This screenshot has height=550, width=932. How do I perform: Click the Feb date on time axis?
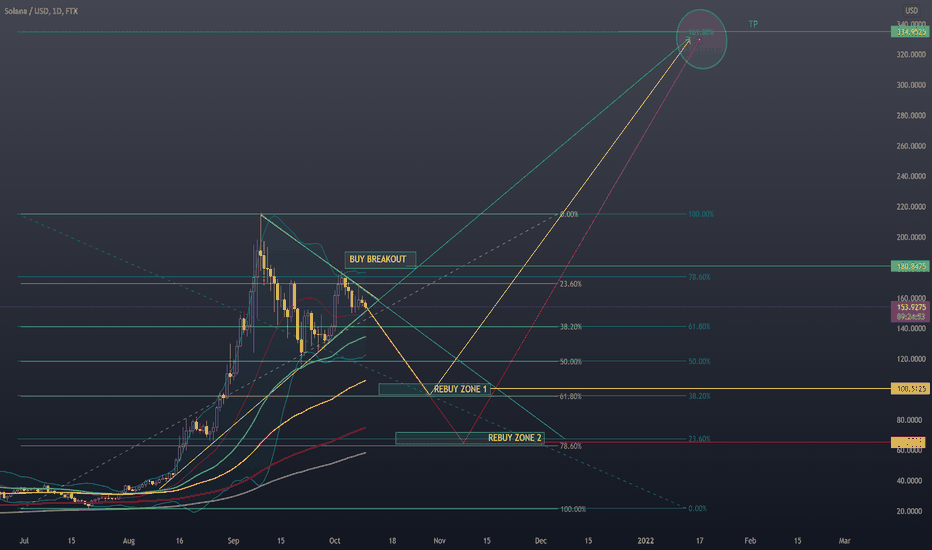tap(750, 540)
